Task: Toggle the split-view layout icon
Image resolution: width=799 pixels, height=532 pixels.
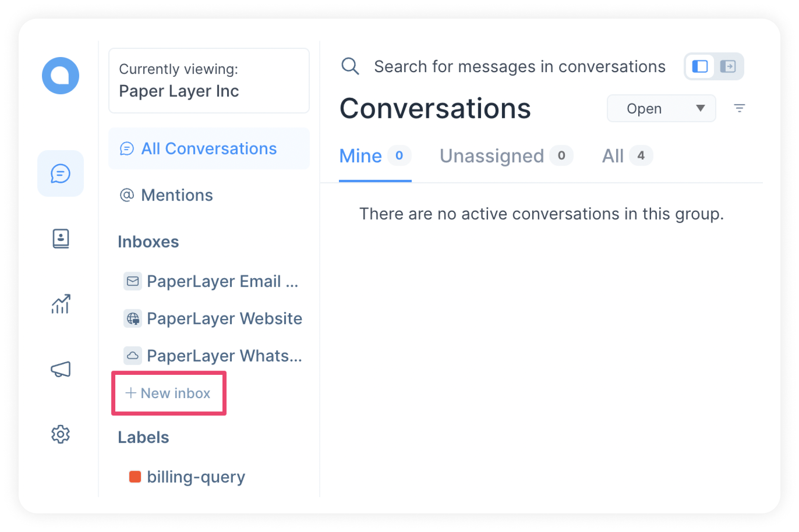Action: point(698,66)
